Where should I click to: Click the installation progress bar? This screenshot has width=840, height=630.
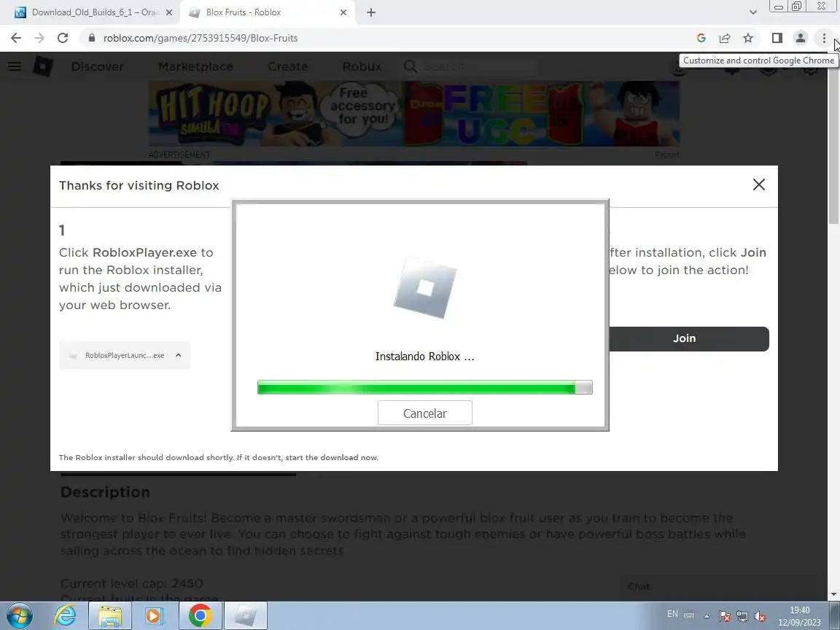pos(425,387)
